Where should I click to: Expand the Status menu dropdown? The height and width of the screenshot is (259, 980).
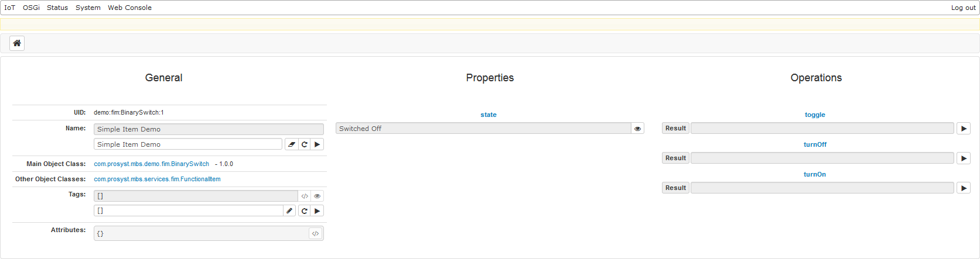tap(57, 8)
